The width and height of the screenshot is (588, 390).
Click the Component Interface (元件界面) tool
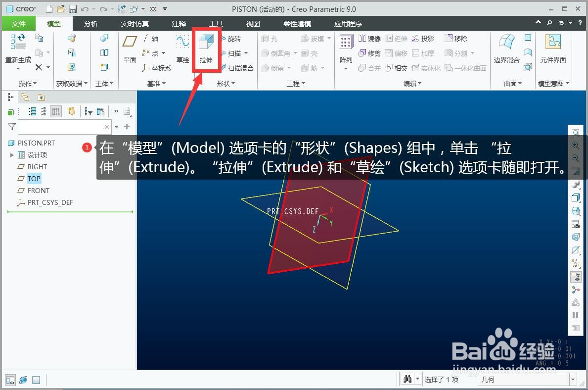click(553, 49)
